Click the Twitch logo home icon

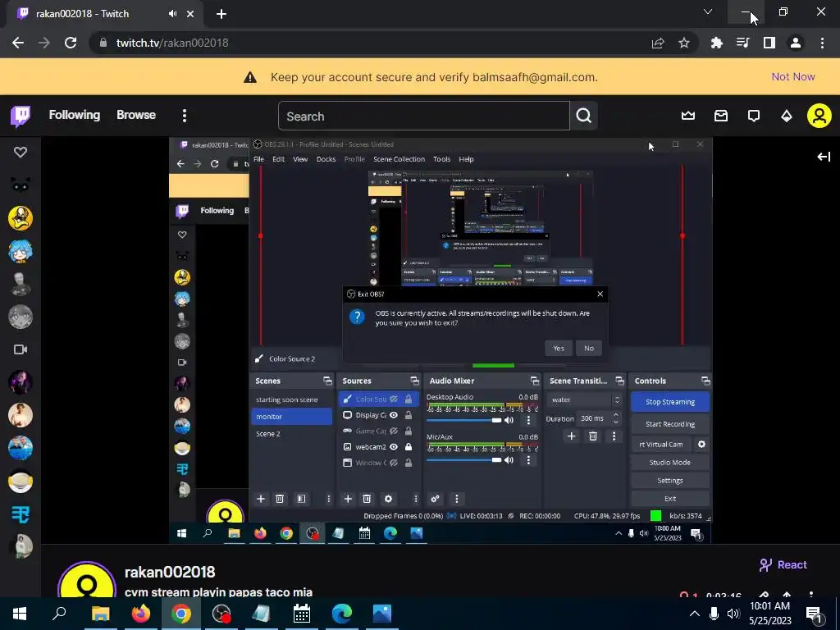click(x=21, y=116)
